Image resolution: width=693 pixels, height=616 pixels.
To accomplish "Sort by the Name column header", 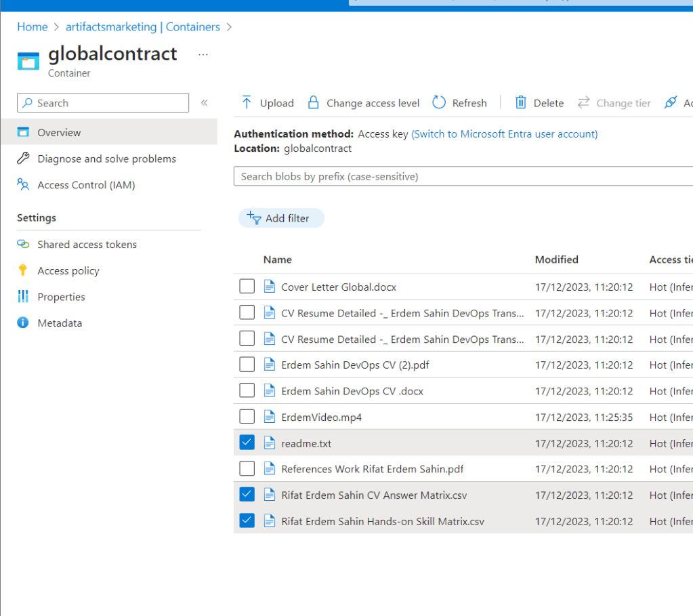I will click(x=278, y=259).
